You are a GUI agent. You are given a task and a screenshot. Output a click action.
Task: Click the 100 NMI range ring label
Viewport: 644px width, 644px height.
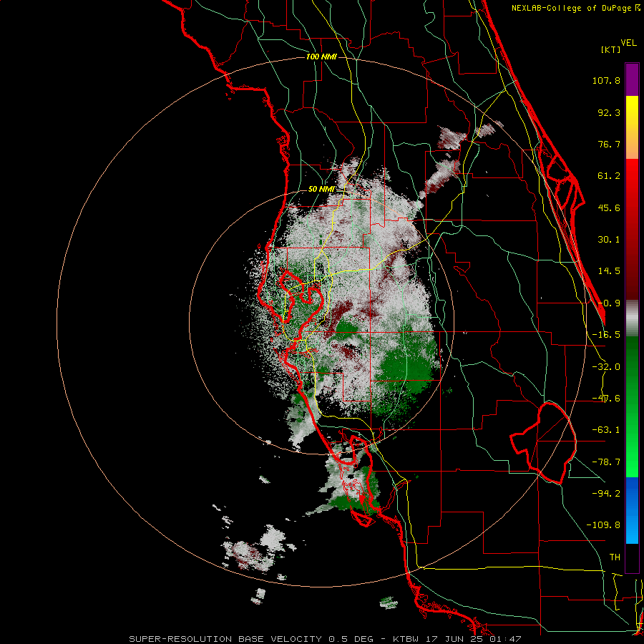coord(321,57)
